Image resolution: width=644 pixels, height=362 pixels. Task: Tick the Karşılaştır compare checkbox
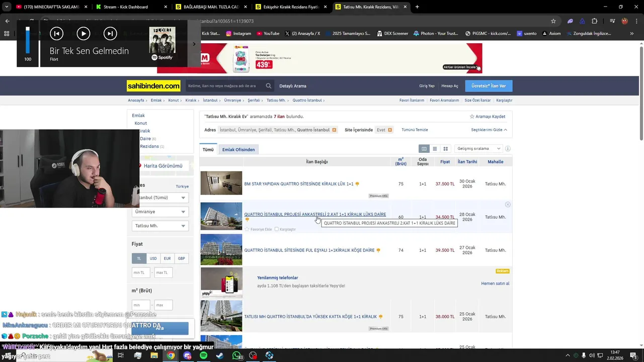(x=277, y=229)
